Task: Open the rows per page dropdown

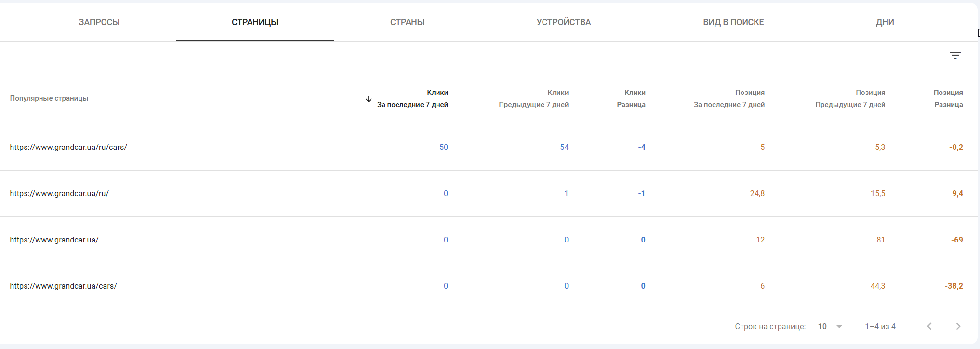Action: 830,326
